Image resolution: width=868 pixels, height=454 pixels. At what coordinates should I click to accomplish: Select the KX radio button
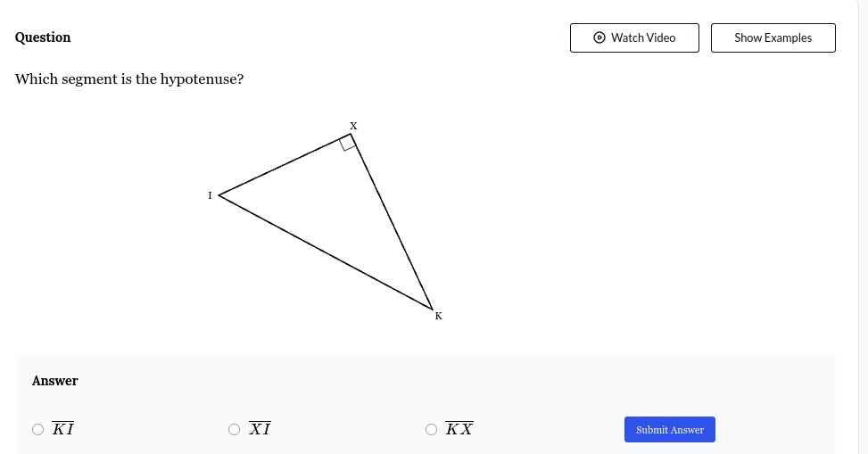431,430
